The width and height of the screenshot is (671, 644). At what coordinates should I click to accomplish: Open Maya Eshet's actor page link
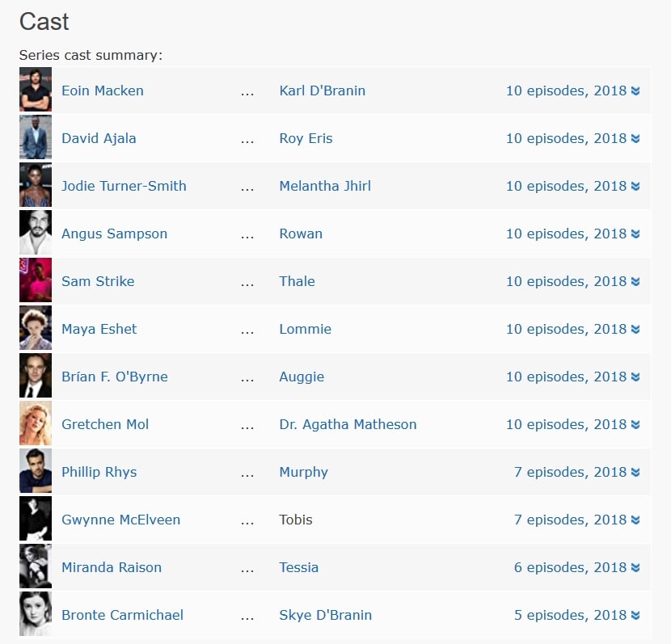(x=99, y=329)
